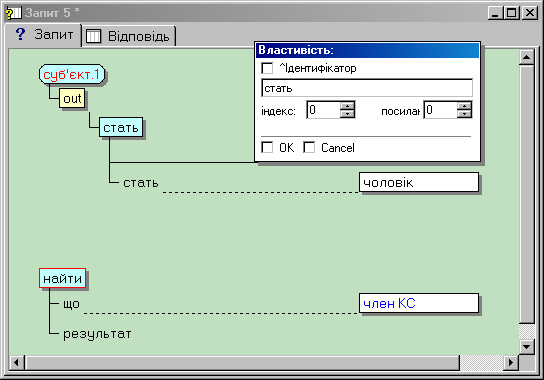Screen dimensions: 544x380
Task: Select the найти node
Action: 62,278
